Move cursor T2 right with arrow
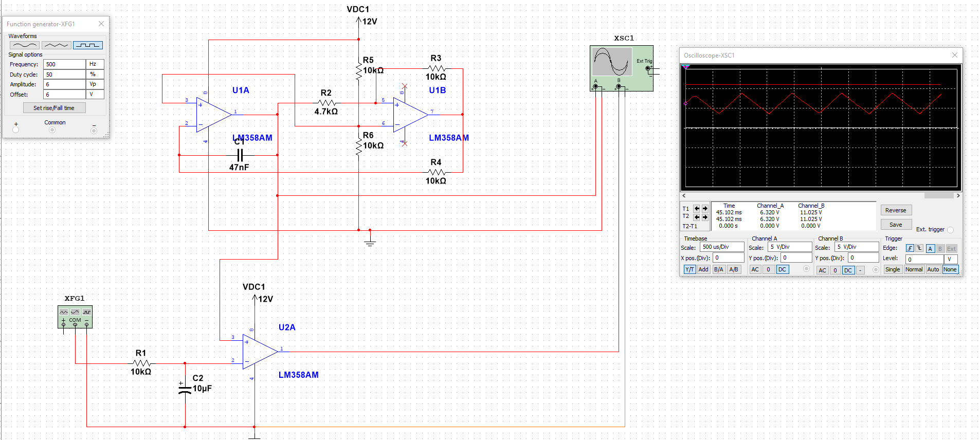This screenshot has height=440, width=980. coord(705,217)
